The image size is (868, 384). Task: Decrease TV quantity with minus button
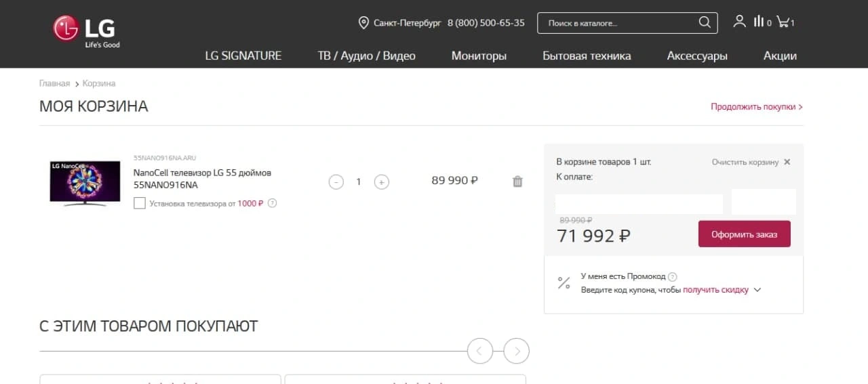[336, 182]
